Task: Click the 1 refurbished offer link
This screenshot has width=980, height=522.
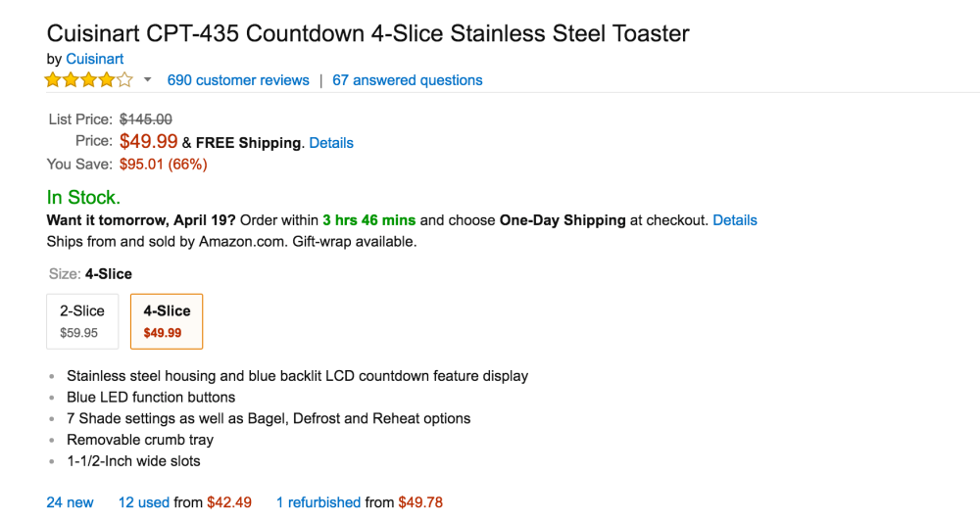Action: tap(318, 502)
